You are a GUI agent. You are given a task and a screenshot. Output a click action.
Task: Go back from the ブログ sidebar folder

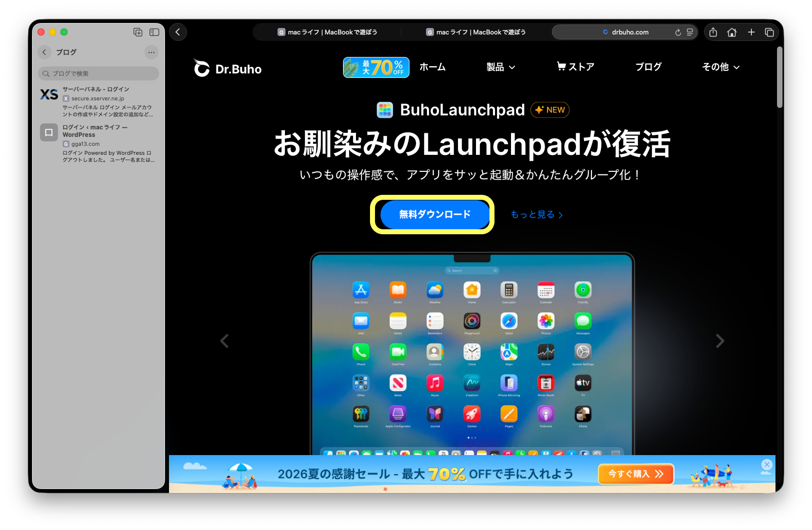[x=44, y=52]
